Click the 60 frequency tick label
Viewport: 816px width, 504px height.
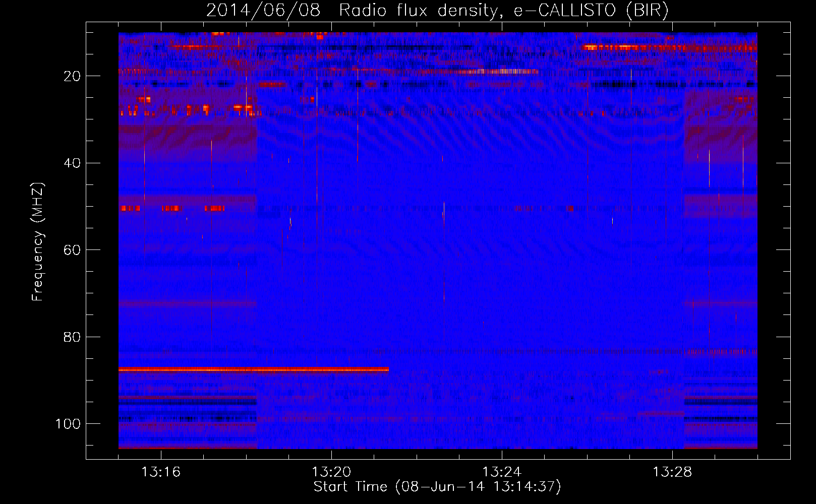[73, 250]
